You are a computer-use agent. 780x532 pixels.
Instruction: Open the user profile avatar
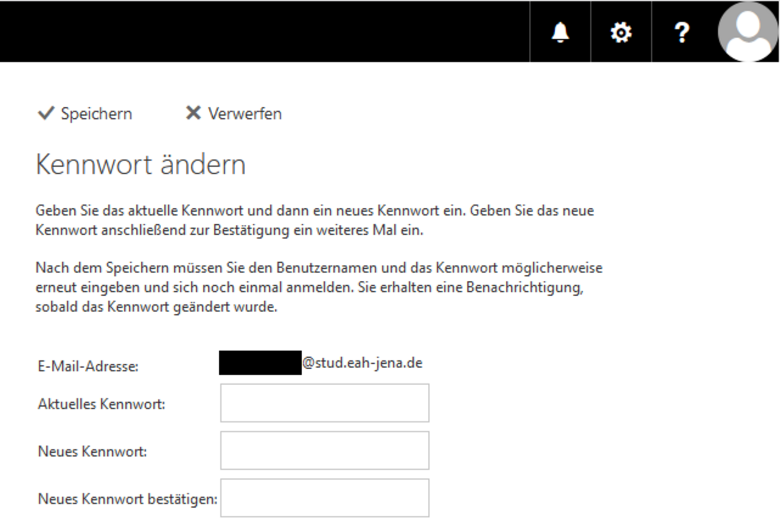pyautogui.click(x=748, y=32)
